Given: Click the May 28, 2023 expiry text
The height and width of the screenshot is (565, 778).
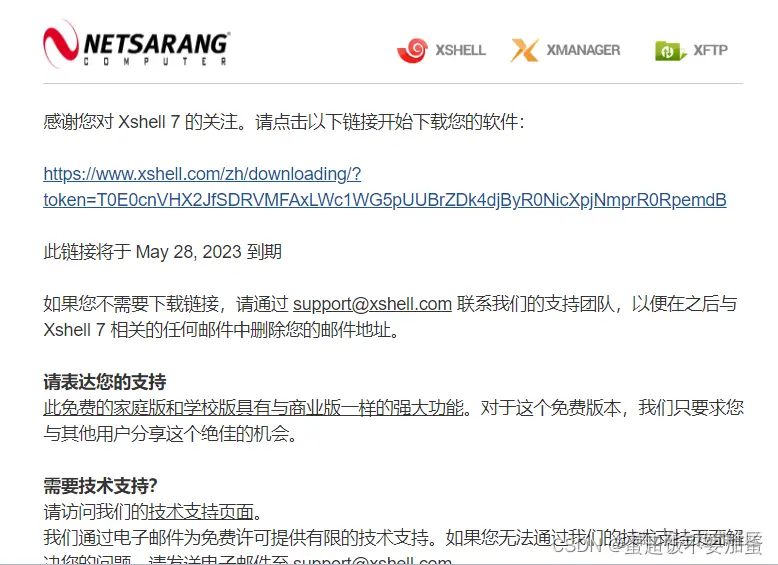Looking at the screenshot, I should click(x=189, y=251).
